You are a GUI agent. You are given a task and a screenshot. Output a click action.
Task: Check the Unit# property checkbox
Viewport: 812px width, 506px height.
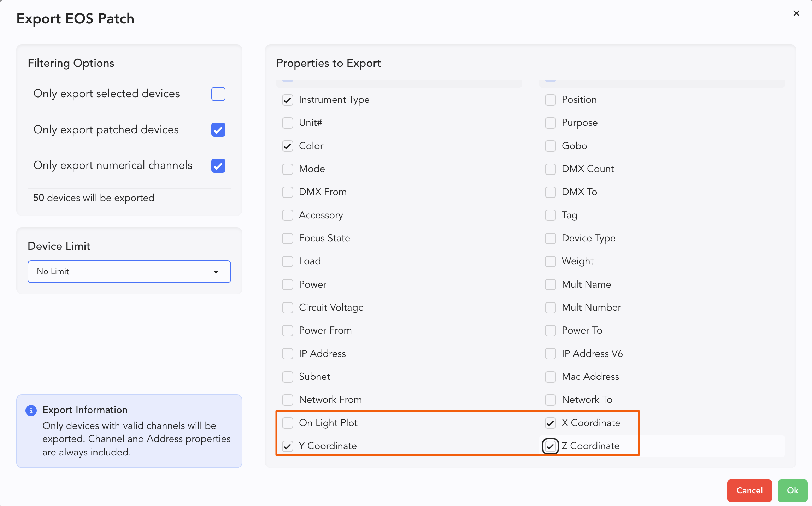288,123
